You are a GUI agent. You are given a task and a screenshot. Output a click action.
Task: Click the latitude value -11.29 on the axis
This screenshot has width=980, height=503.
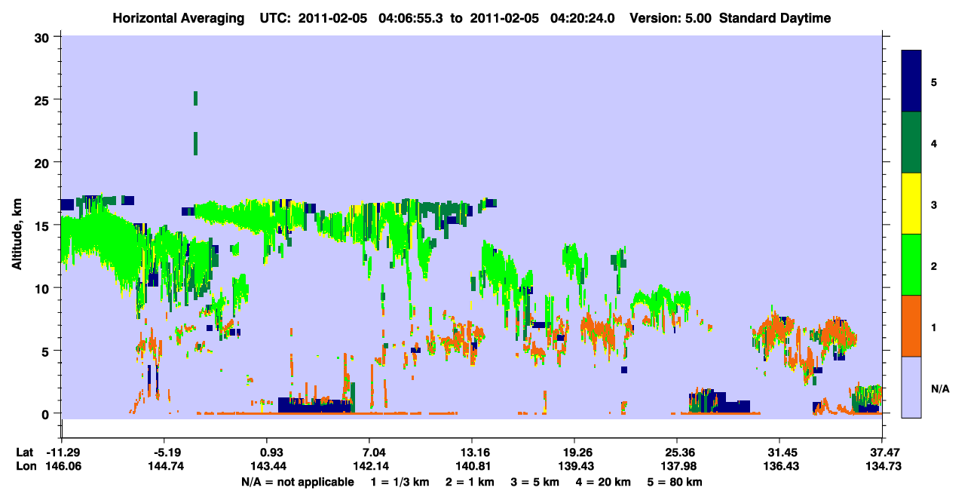[64, 452]
